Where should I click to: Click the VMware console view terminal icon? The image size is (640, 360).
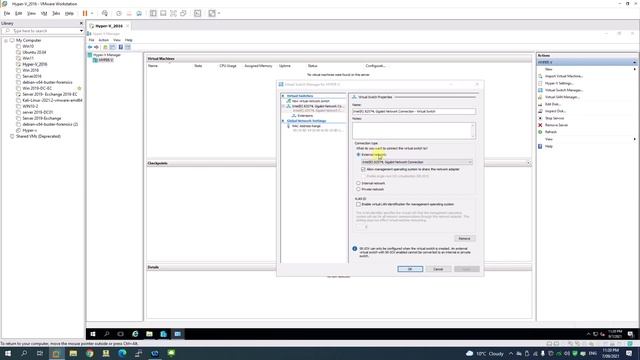pos(198,13)
